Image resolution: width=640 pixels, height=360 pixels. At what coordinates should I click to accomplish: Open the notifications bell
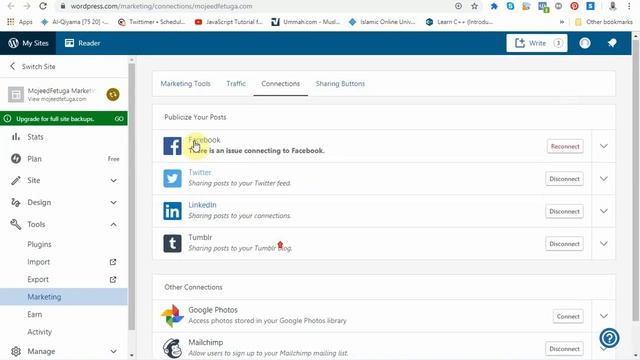[x=612, y=43]
